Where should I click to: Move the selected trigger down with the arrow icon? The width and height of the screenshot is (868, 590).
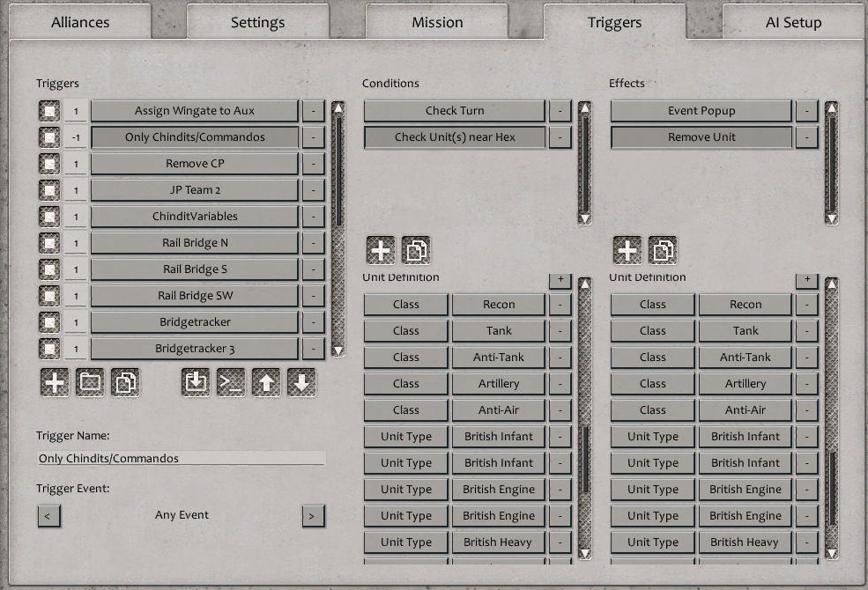pos(300,382)
